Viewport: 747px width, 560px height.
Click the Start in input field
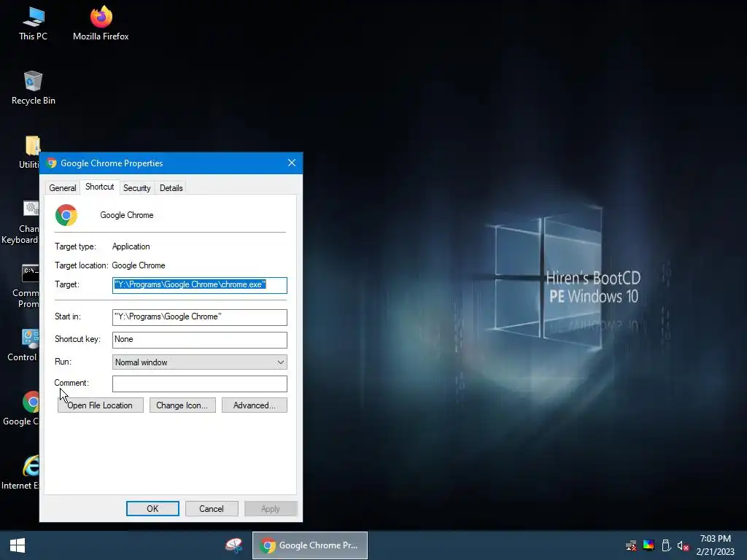point(200,317)
